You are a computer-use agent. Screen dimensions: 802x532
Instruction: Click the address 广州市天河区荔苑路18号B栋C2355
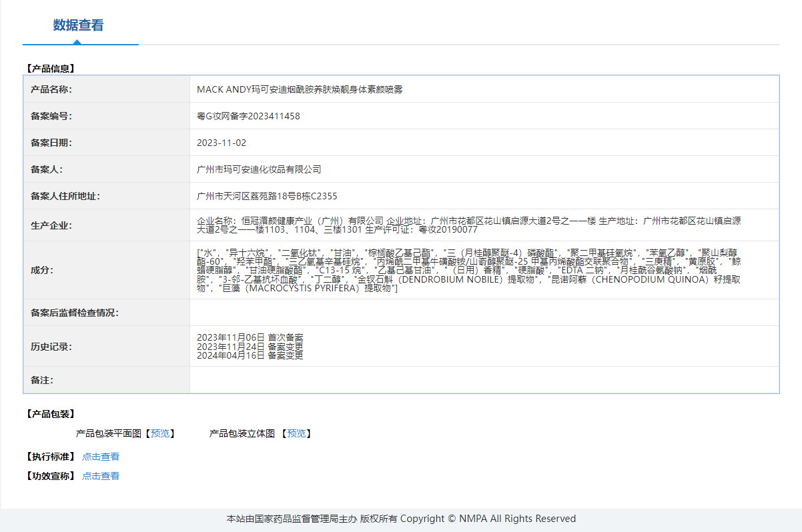coord(267,196)
